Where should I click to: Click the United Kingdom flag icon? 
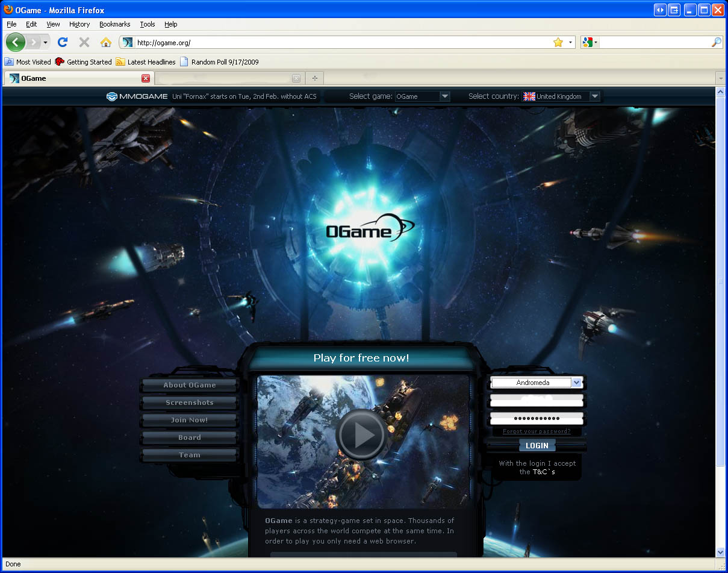tap(529, 96)
